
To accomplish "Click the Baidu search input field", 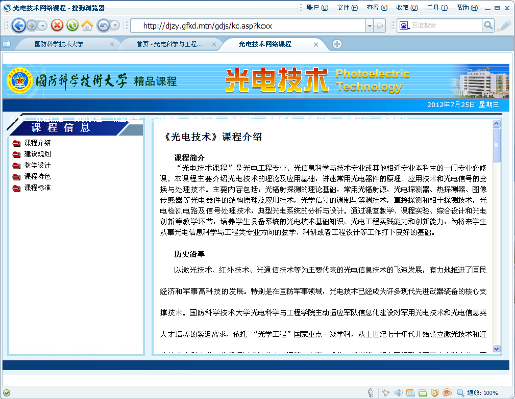I will pos(446,25).
